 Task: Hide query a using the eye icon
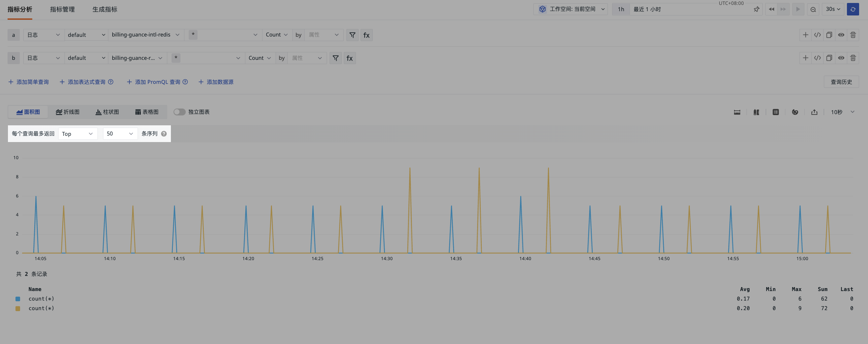[841, 35]
